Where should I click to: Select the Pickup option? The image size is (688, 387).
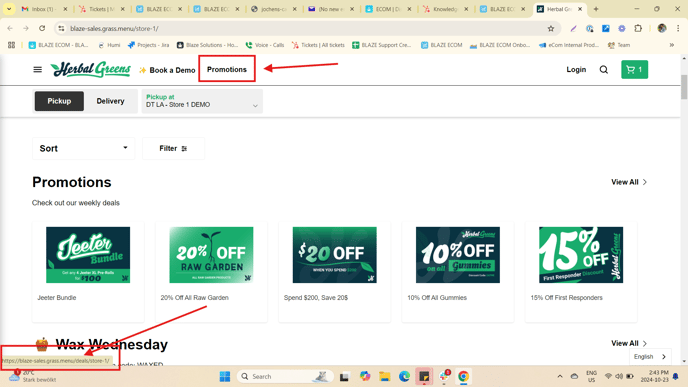pos(59,101)
